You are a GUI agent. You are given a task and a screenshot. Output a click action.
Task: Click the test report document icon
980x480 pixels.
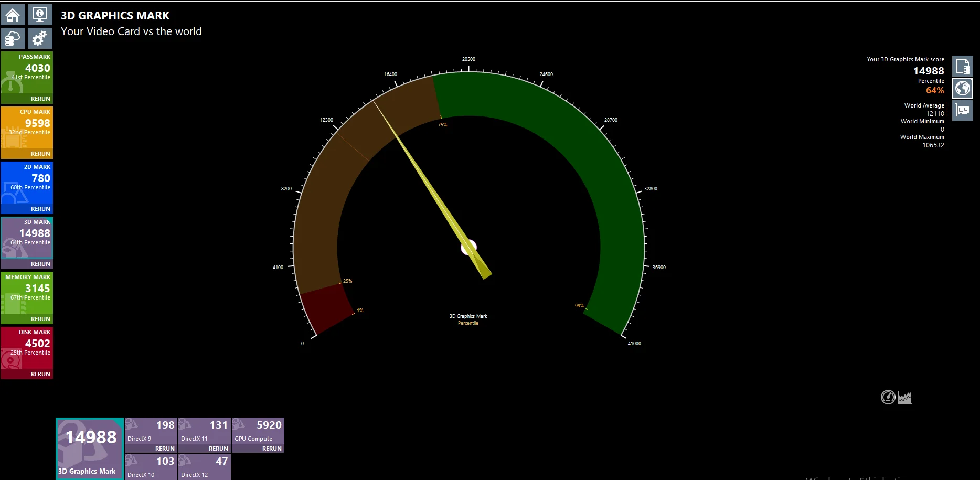[963, 66]
